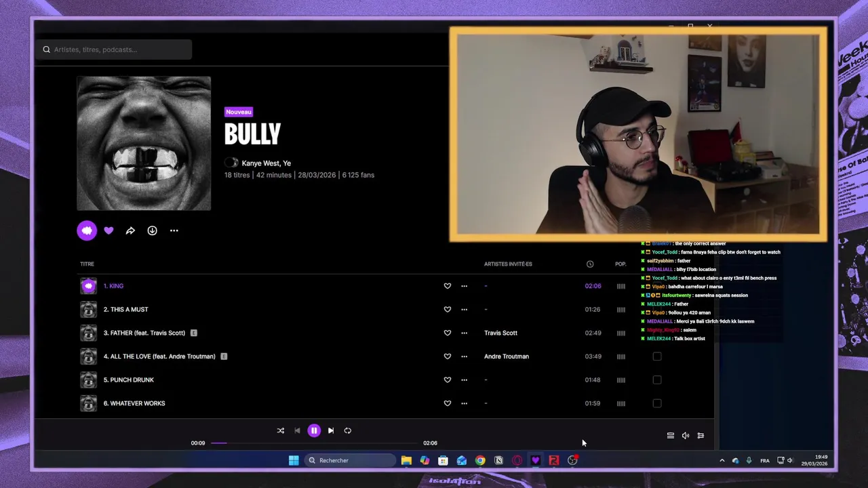The width and height of the screenshot is (868, 488).
Task: Click the Deezer purple heart taskbar icon
Action: pyautogui.click(x=536, y=460)
